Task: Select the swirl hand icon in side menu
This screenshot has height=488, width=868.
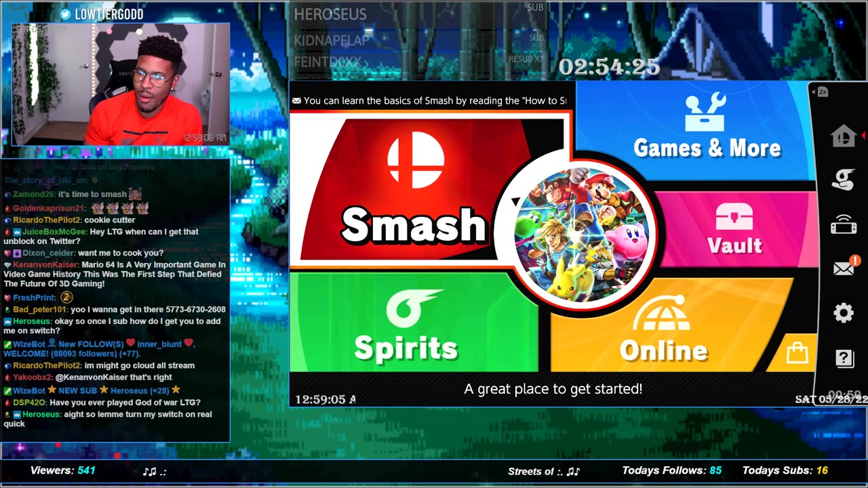Action: 844,180
